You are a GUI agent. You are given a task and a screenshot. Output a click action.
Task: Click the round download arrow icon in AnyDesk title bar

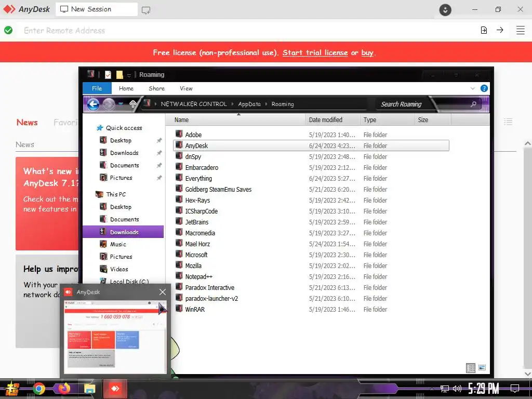pyautogui.click(x=445, y=9)
